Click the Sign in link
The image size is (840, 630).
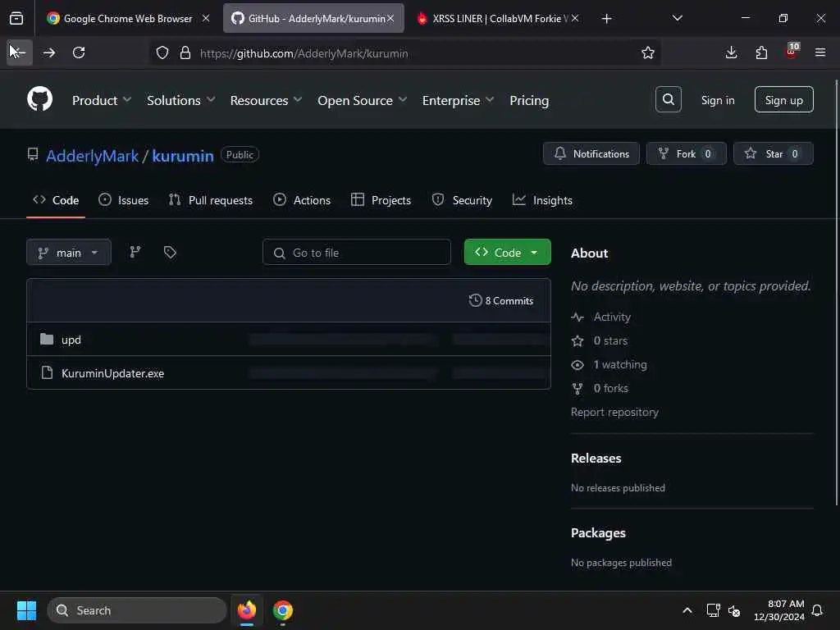tap(718, 100)
